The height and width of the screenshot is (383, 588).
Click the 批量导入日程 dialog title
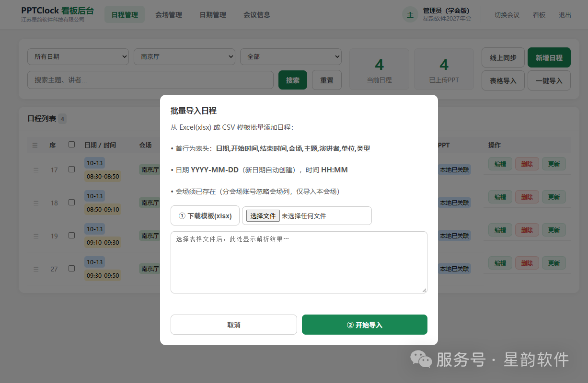pos(194,111)
